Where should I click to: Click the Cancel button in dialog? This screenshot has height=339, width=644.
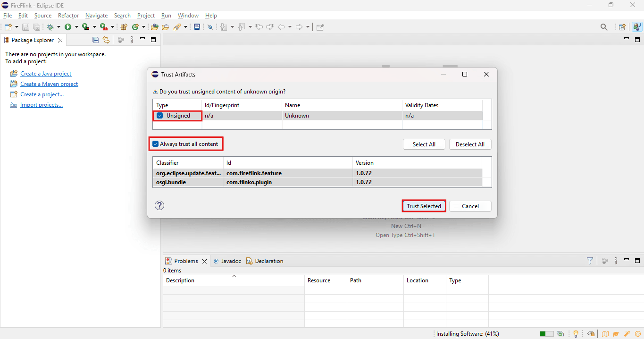470,206
